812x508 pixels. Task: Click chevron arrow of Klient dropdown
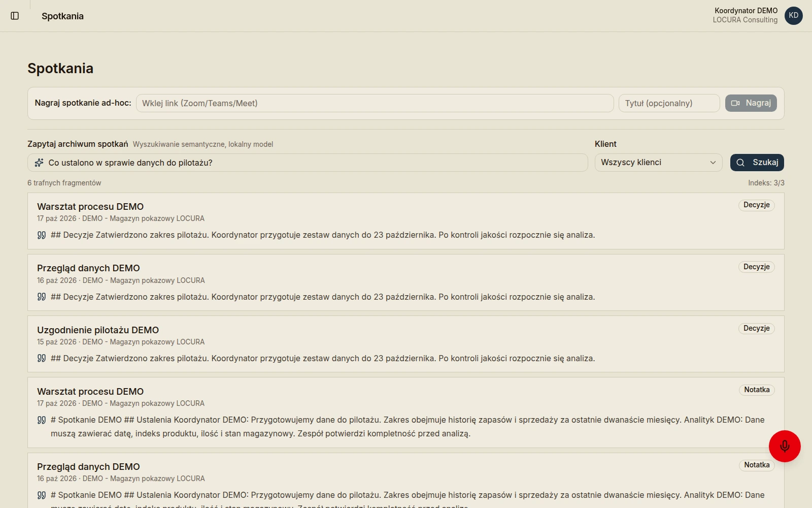pos(713,163)
